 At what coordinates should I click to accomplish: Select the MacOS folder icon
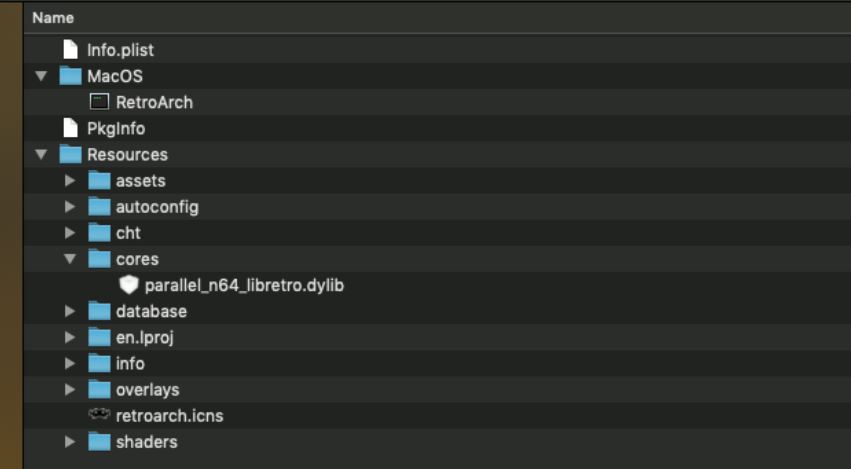pyautogui.click(x=70, y=76)
